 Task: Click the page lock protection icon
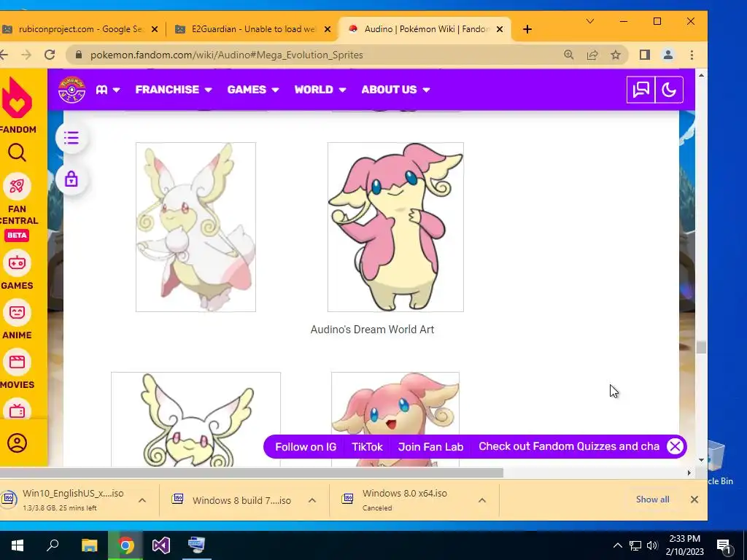pyautogui.click(x=71, y=179)
